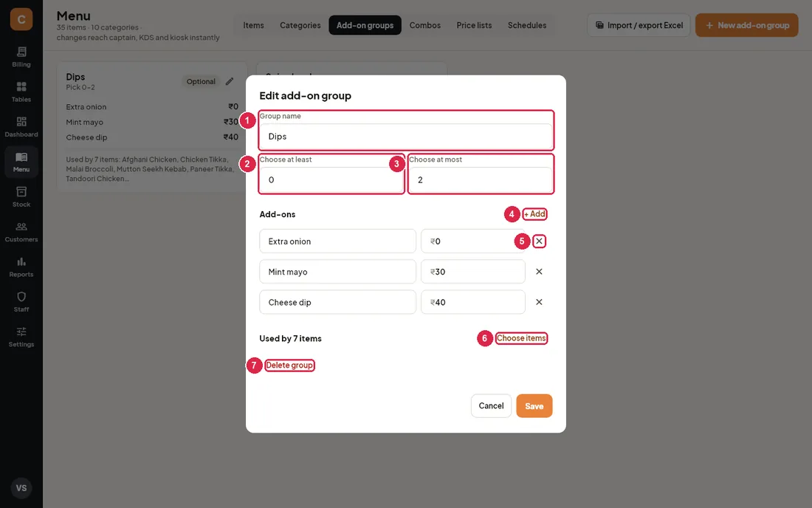Open Tables in the sidebar
The width and height of the screenshot is (812, 508).
pyautogui.click(x=21, y=92)
